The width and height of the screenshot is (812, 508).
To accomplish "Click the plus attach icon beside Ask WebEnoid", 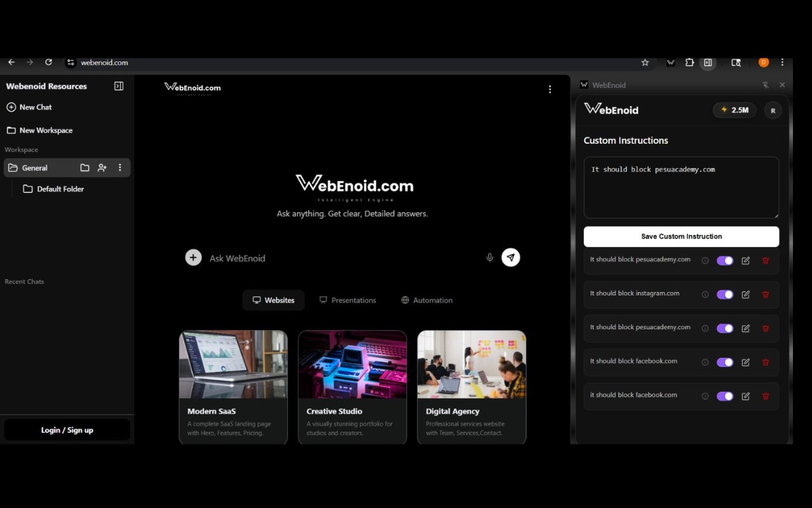I will [193, 257].
